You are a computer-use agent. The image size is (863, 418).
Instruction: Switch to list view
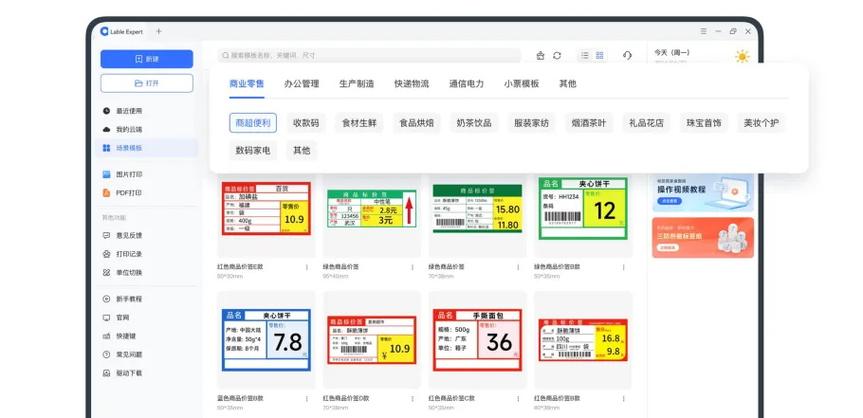tap(585, 56)
